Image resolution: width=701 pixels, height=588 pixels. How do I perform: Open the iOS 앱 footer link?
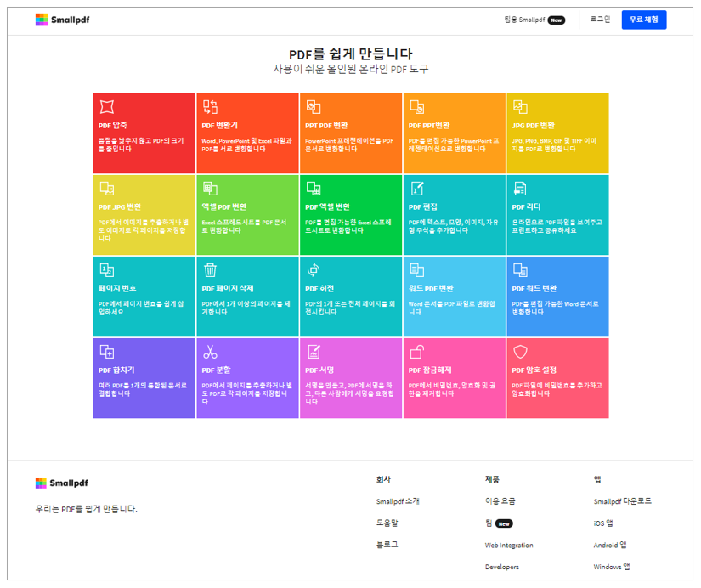603,523
